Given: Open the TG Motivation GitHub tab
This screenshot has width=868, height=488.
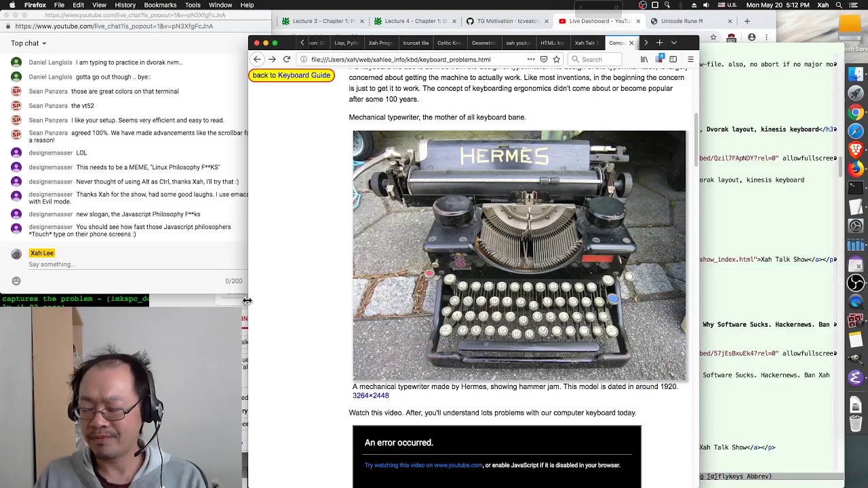Looking at the screenshot, I should [x=507, y=21].
